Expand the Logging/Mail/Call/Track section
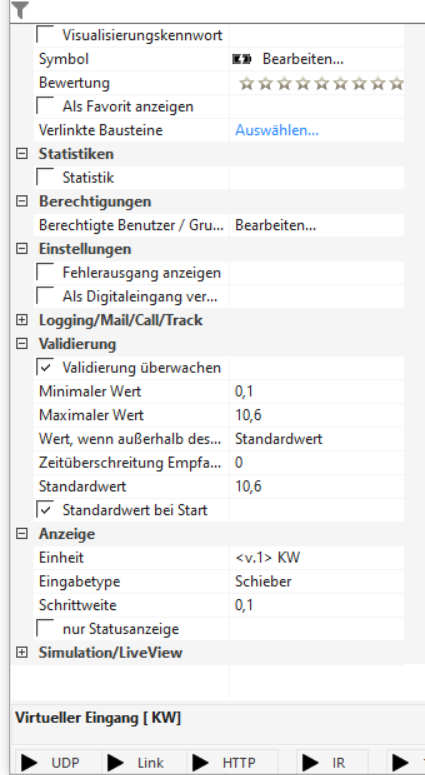 coord(21,320)
